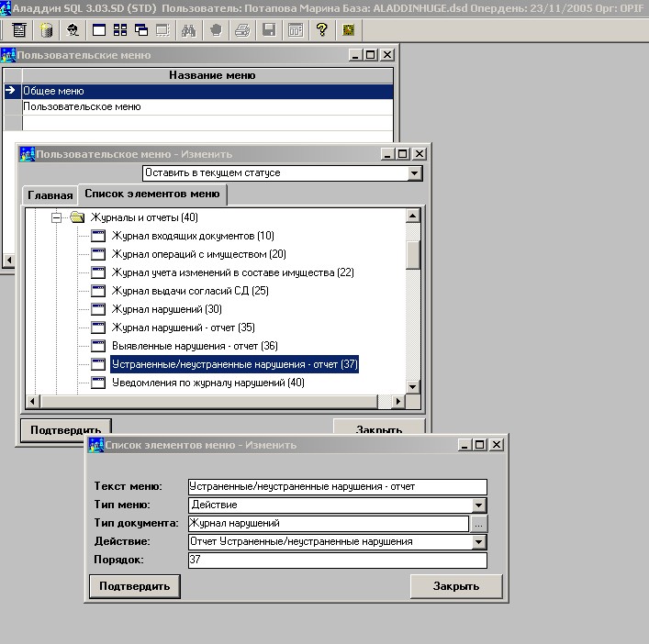This screenshot has height=644, width=649.
Task: Select the Общее меню row
Action: point(207,91)
